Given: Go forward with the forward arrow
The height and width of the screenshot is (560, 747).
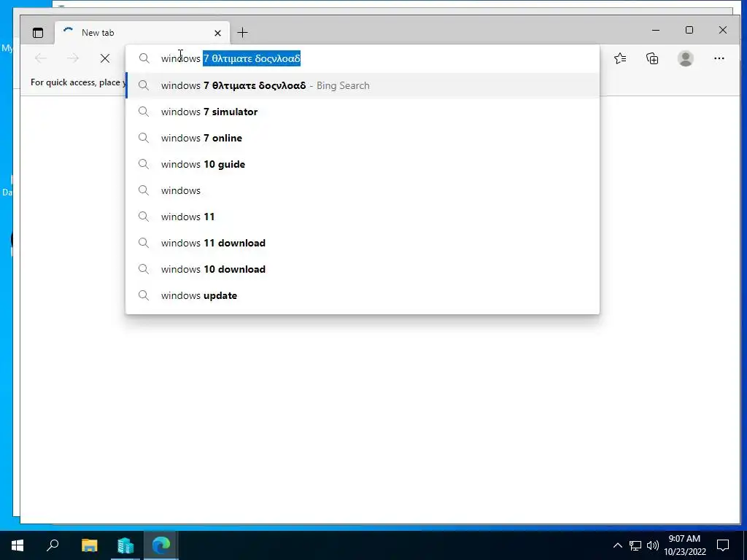Looking at the screenshot, I should 73,58.
